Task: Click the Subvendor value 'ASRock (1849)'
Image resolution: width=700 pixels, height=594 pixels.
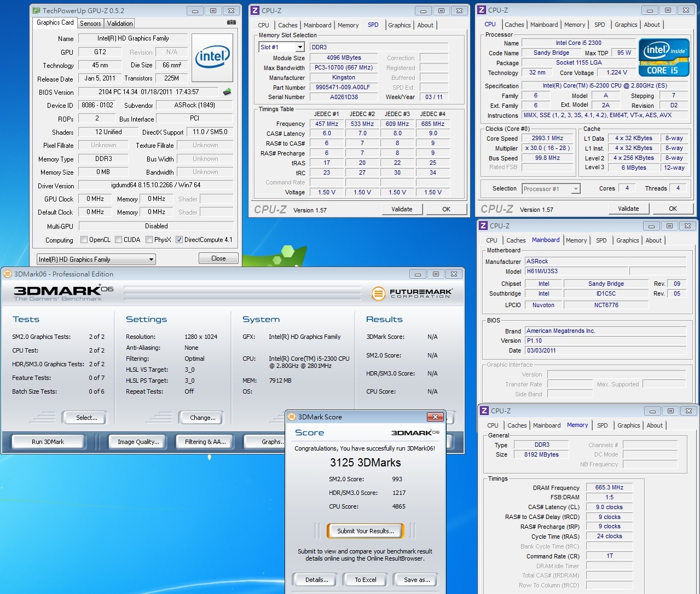Action: tap(195, 105)
